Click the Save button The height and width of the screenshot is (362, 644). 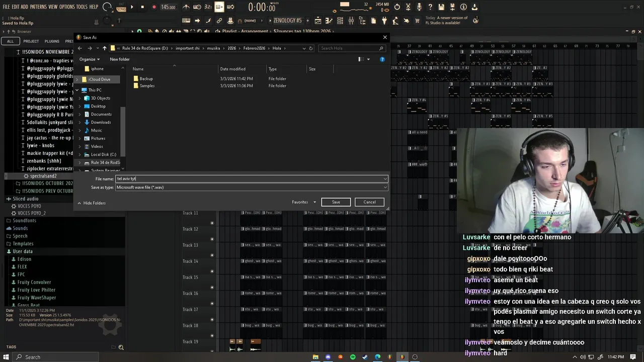[x=336, y=202]
